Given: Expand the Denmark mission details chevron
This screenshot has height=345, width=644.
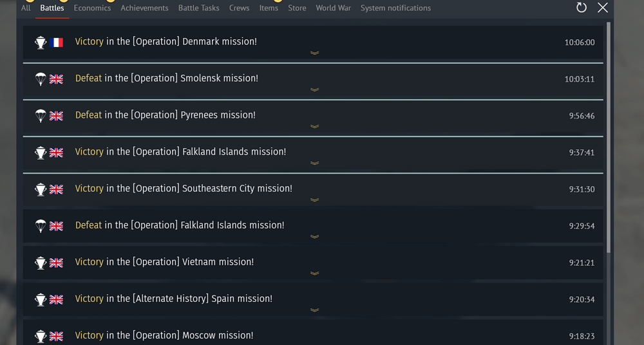Looking at the screenshot, I should [315, 53].
